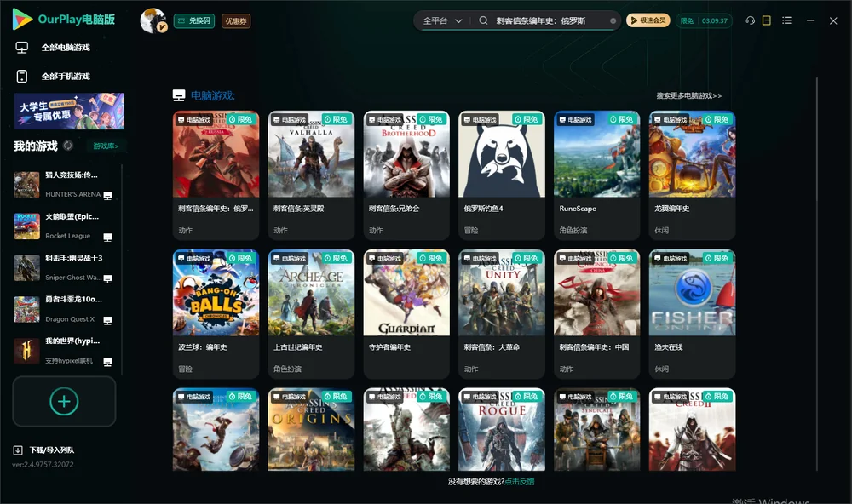Click the download/import queue icon
This screenshot has height=504, width=852.
[x=18, y=450]
